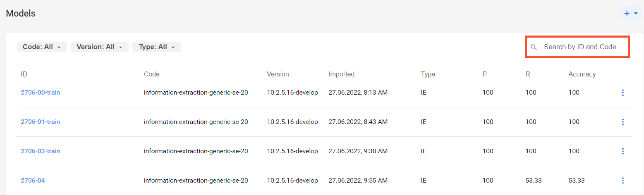Click the Code column header

tap(152, 74)
